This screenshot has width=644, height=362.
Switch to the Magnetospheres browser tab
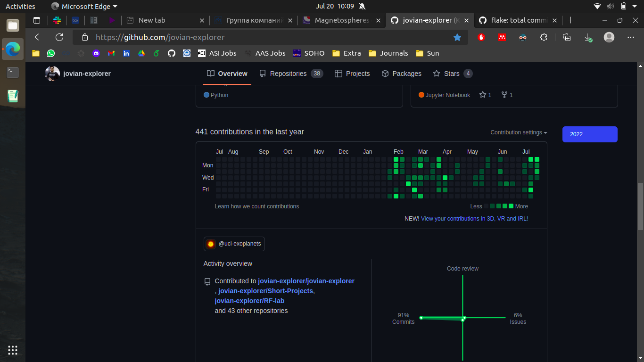(x=342, y=20)
